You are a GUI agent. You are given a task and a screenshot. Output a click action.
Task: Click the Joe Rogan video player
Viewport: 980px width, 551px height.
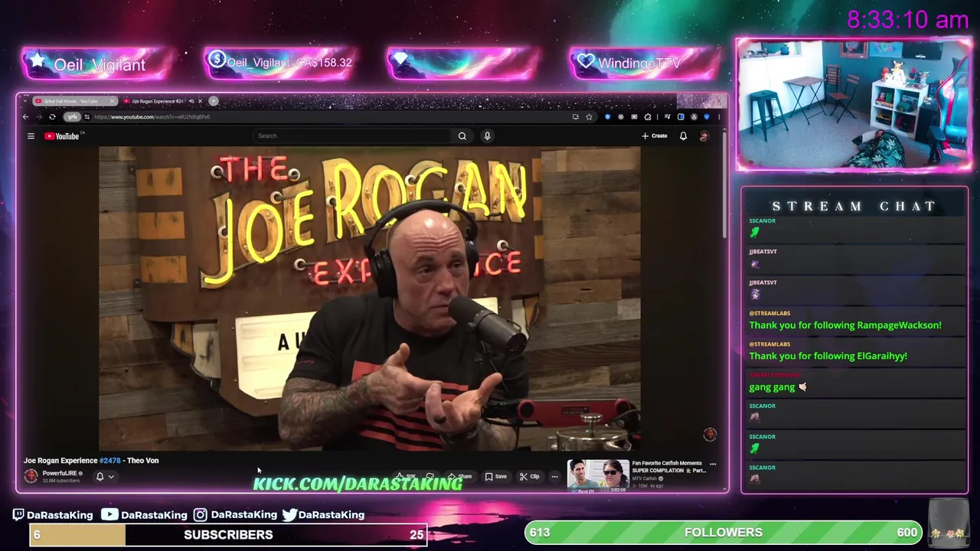370,299
